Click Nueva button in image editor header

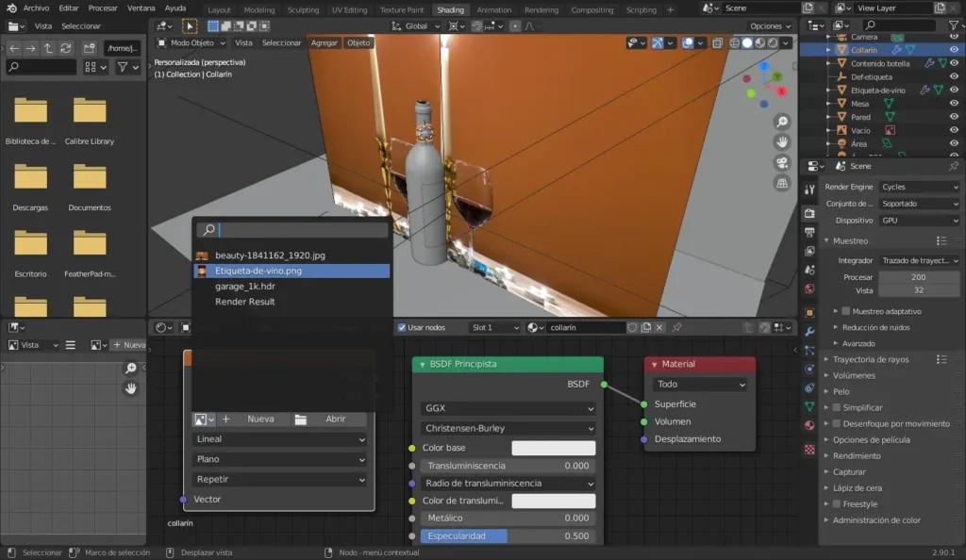coord(130,345)
